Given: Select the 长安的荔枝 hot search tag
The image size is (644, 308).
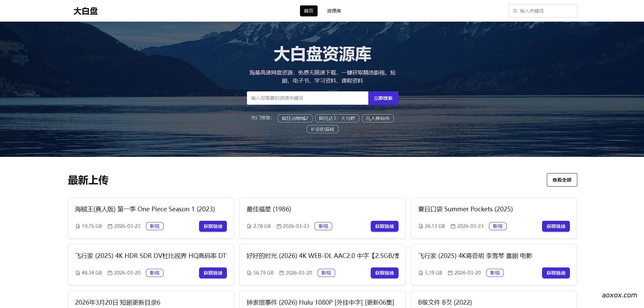Looking at the screenshot, I should point(322,129).
